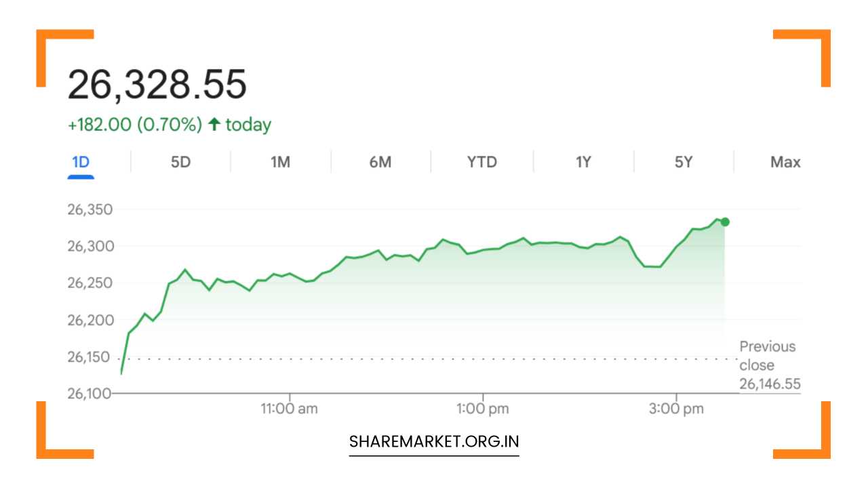Screen dimensions: 868x488
Task: Switch to the 6M time range
Action: [x=380, y=162]
